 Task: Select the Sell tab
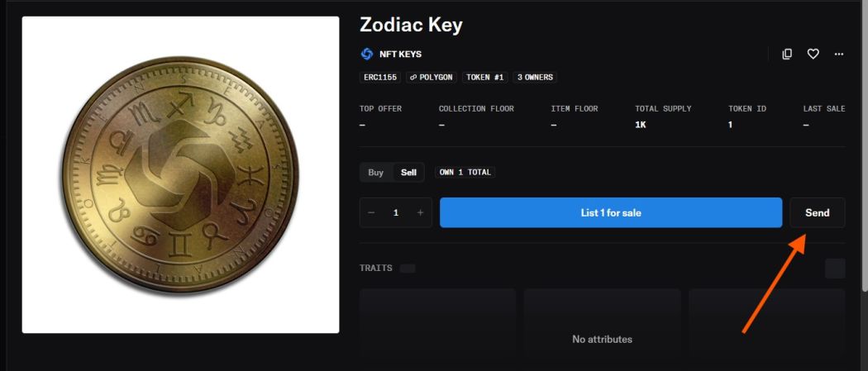pyautogui.click(x=408, y=173)
